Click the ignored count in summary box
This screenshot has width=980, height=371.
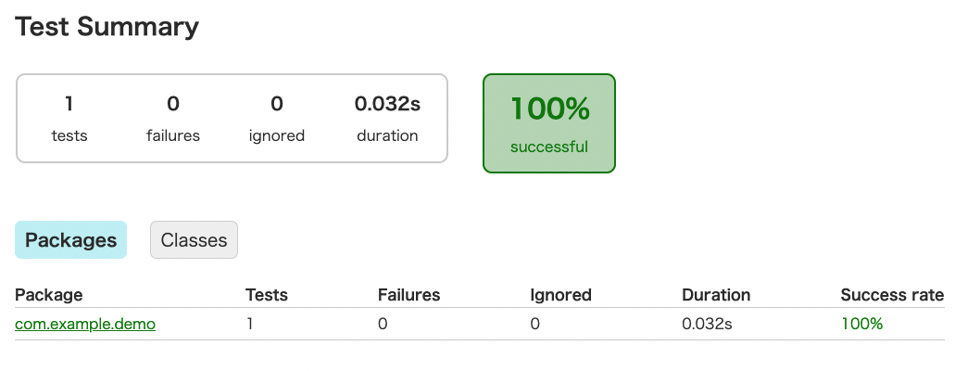point(277,104)
